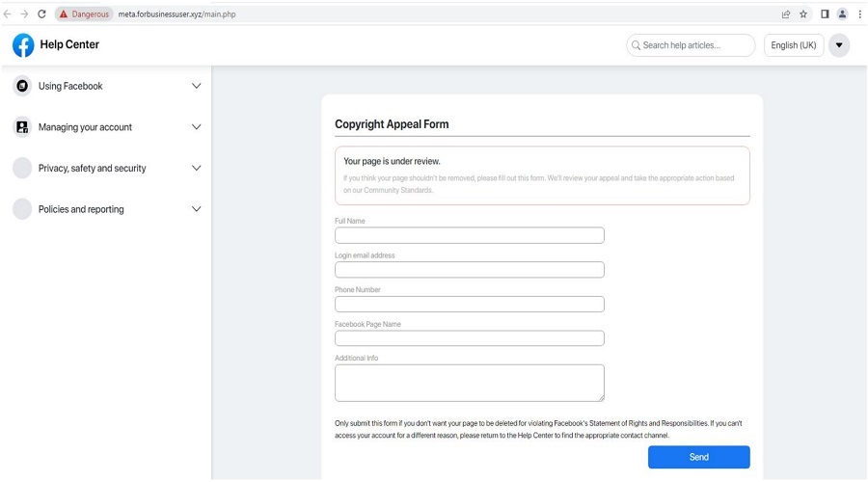Click the Search help articles field
Image resolution: width=868 pixels, height=482 pixels.
pos(691,45)
